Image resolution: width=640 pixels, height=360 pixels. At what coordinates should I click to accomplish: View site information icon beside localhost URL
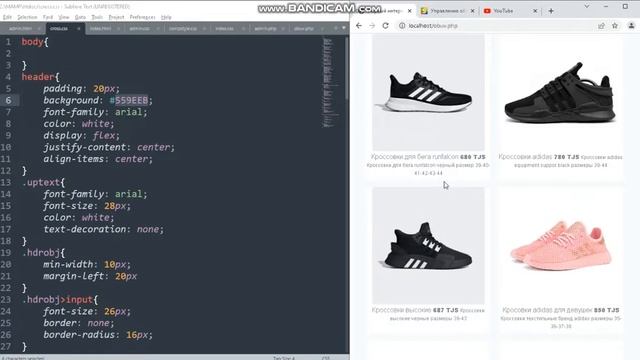click(402, 26)
